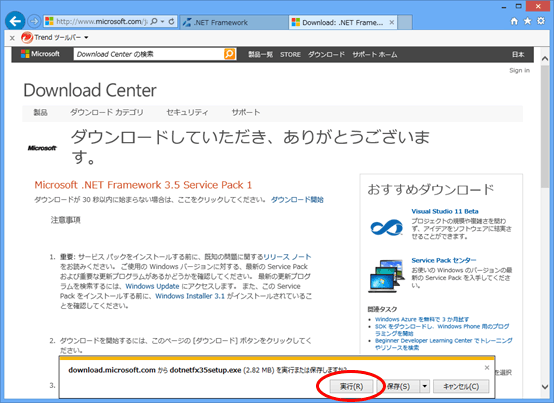This screenshot has width=554, height=403.
Task: Open the address bar dropdown arrow
Action: tap(162, 22)
